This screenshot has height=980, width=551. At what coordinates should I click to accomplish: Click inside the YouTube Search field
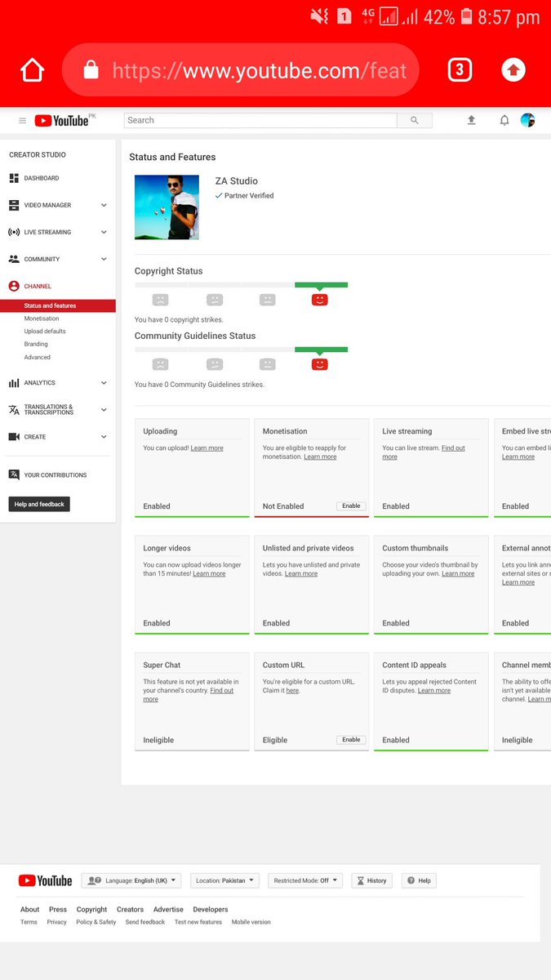coord(260,120)
